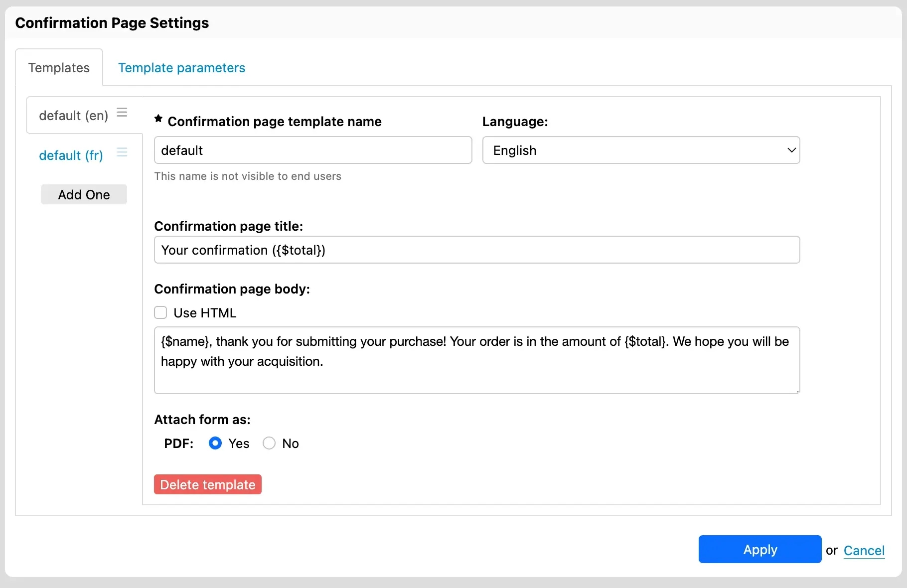Focus the confirmation page template name field
This screenshot has width=907, height=588.
click(x=312, y=150)
